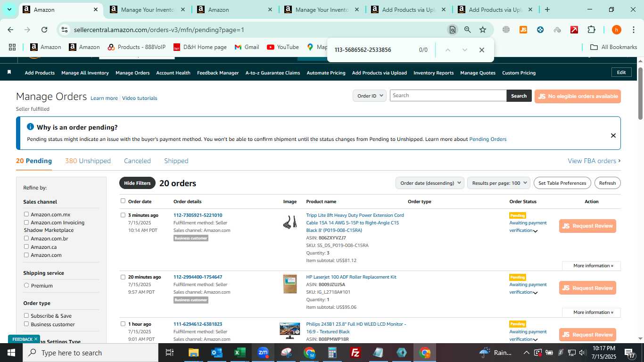Open the red pickaxe extension
The height and width of the screenshot is (362, 644).
(574, 30)
